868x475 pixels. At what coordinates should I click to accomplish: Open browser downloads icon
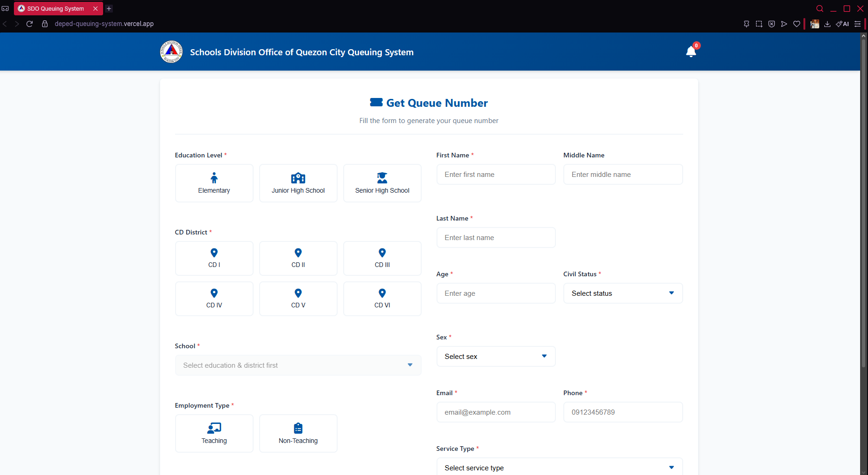point(827,24)
